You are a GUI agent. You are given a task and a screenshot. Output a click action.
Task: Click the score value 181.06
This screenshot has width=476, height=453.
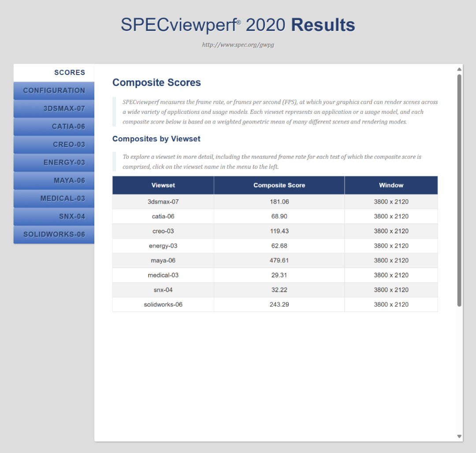click(279, 202)
